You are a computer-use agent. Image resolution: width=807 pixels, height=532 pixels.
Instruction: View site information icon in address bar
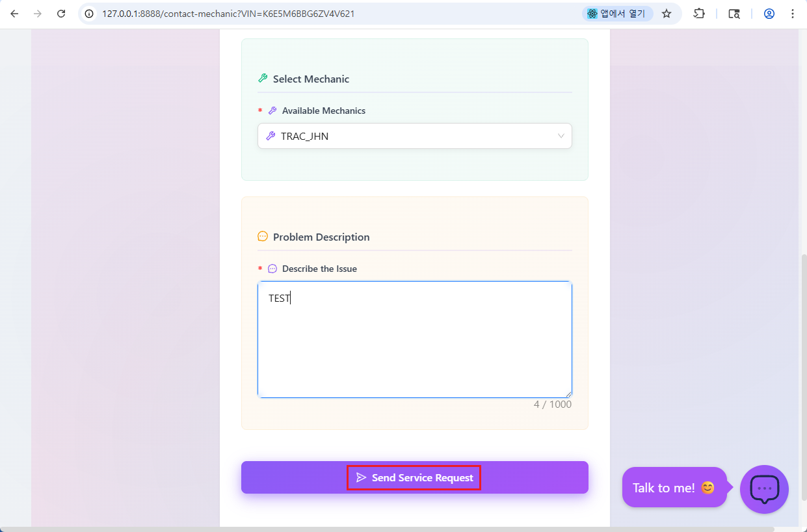coord(90,14)
